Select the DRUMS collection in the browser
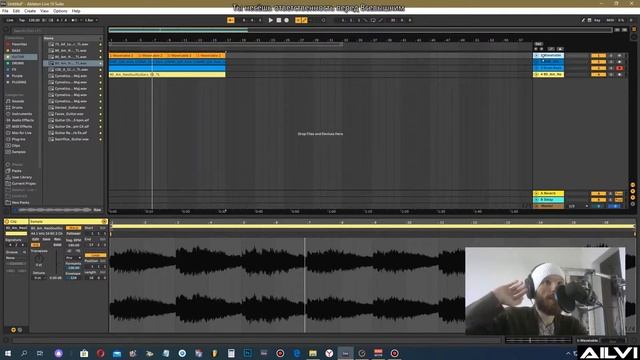This screenshot has width=640, height=360. (x=18, y=63)
